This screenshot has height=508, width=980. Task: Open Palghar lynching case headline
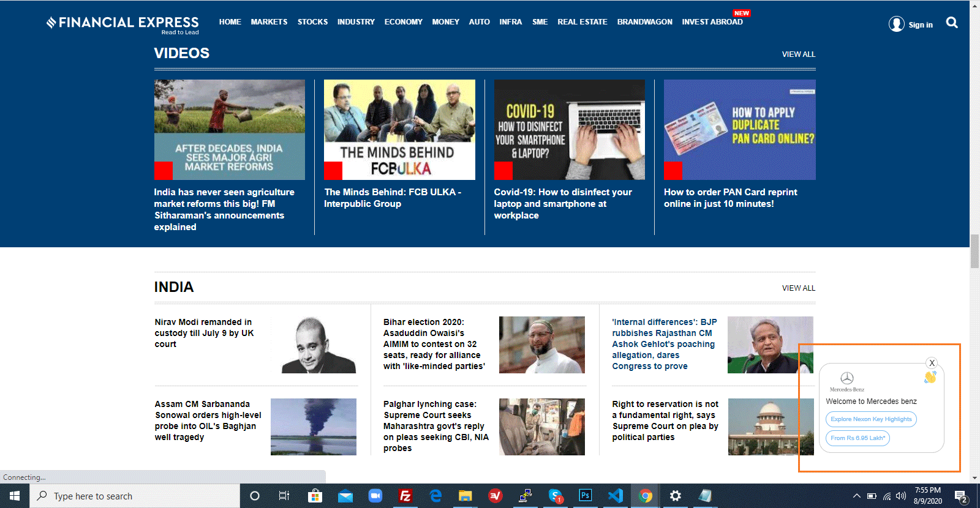[436, 426]
